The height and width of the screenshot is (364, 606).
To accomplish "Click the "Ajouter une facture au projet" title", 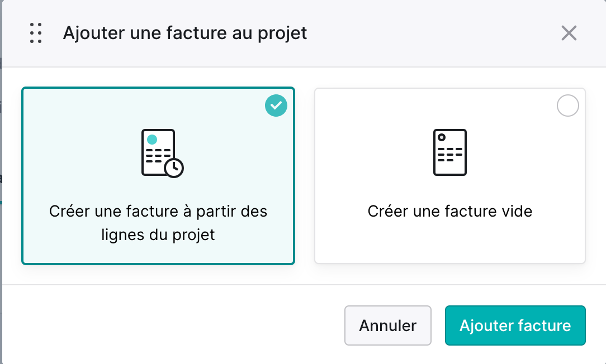I will [x=185, y=33].
